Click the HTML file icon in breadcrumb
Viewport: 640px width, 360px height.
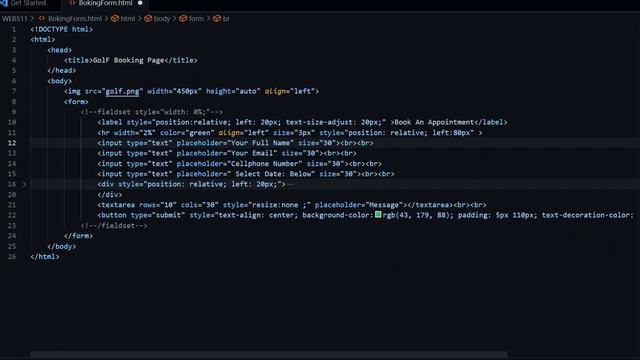click(x=42, y=19)
